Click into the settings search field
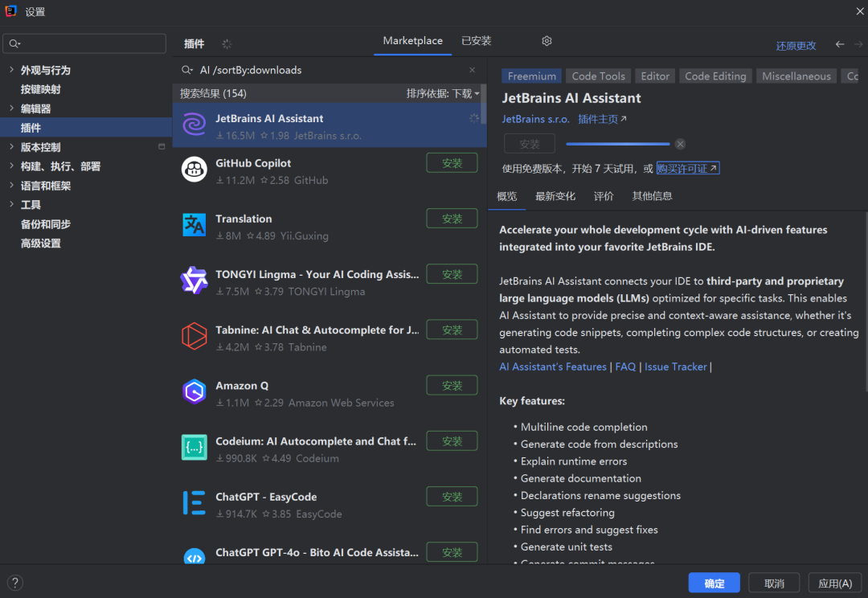This screenshot has width=868, height=598. 84,43
